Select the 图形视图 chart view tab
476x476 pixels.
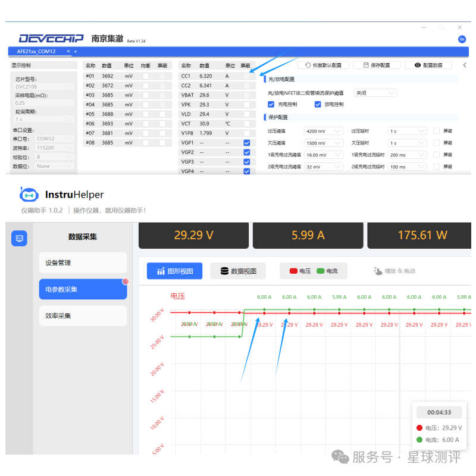(x=174, y=271)
